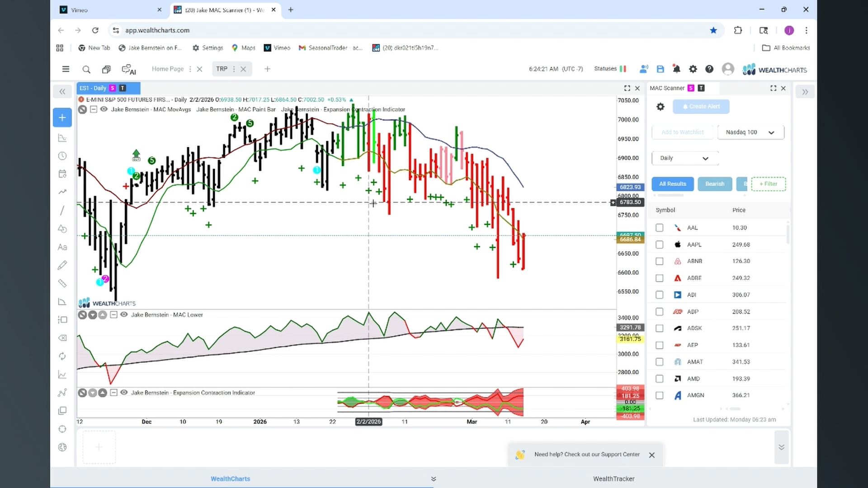Select the text annotation tool
The width and height of the screenshot is (868, 488).
click(x=62, y=247)
